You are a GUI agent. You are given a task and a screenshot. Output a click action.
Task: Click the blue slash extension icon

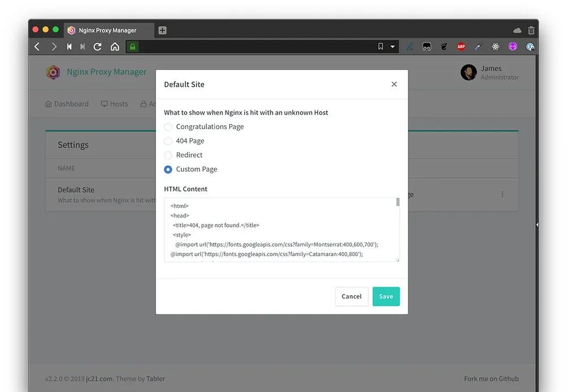click(409, 46)
